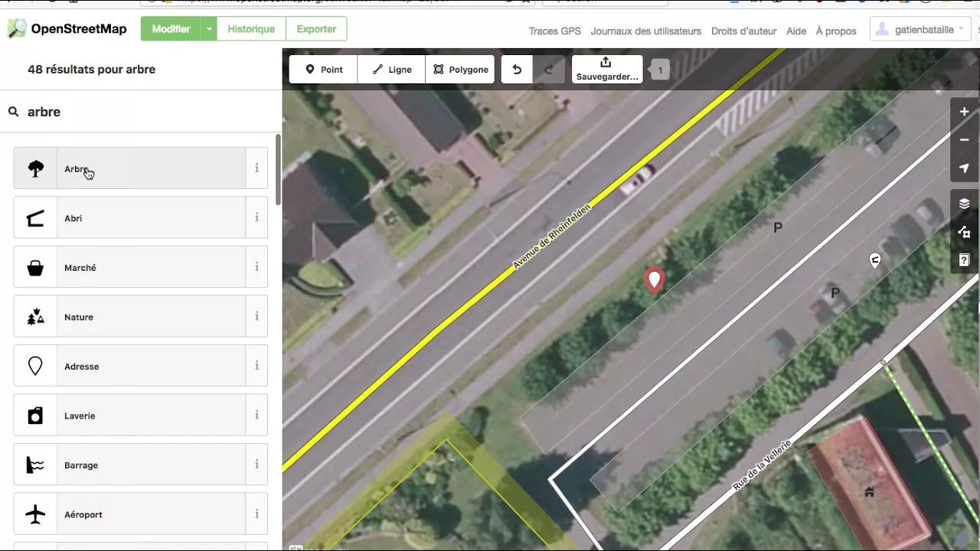Select the shelter marker on the map

pos(874,261)
